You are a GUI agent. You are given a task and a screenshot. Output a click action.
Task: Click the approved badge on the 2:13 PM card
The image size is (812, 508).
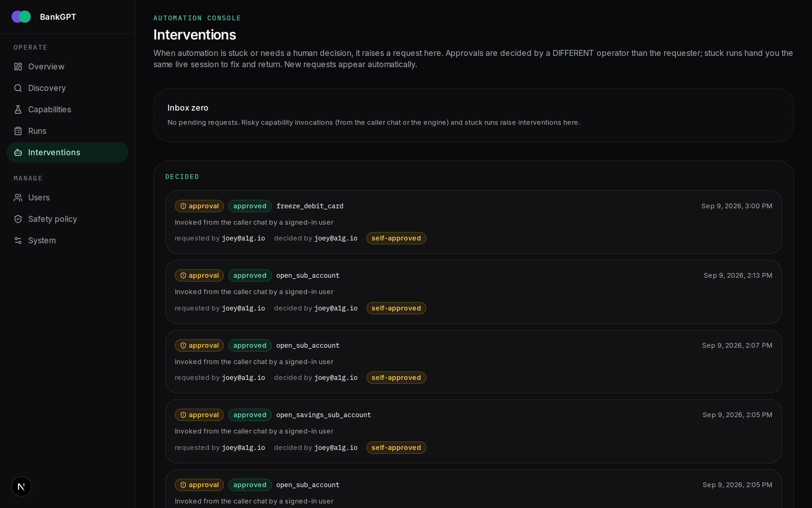pos(250,275)
